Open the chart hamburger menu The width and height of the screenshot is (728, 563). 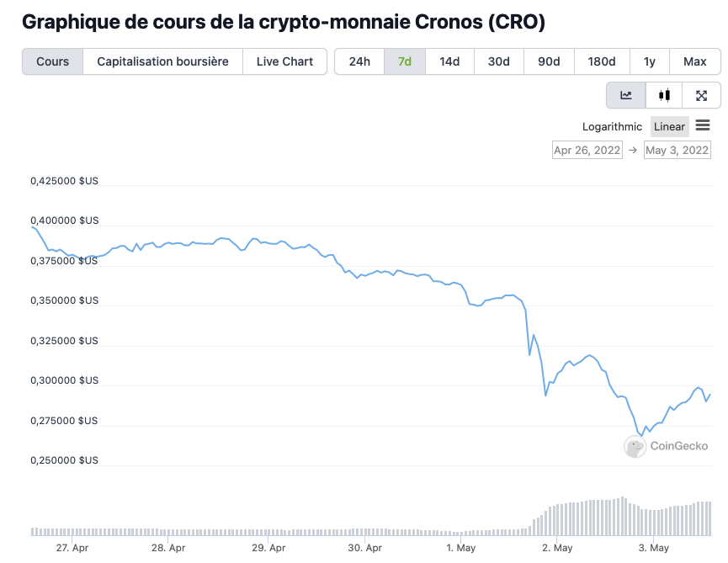click(703, 126)
